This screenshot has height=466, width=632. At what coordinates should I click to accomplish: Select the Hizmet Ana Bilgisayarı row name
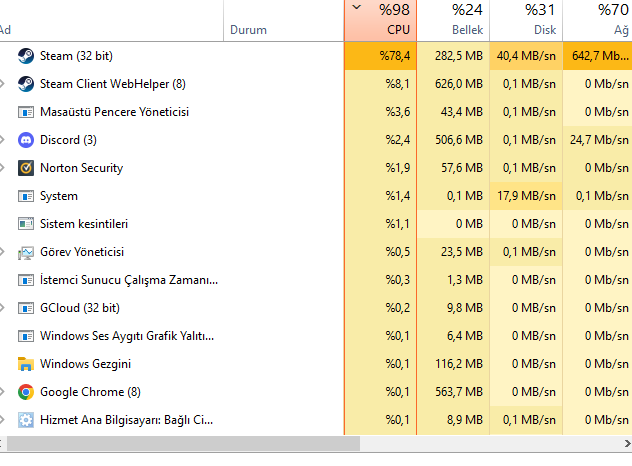coord(127,420)
